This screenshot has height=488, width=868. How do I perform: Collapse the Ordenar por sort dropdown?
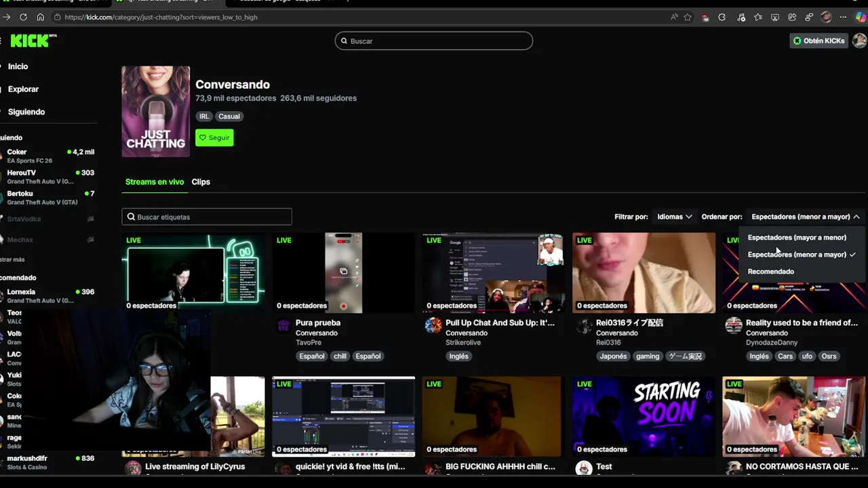pyautogui.click(x=806, y=217)
